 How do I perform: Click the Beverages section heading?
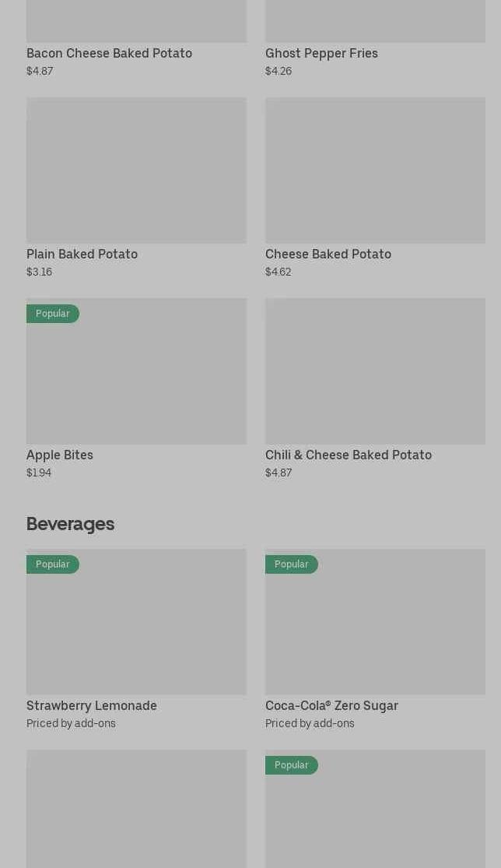(x=70, y=524)
